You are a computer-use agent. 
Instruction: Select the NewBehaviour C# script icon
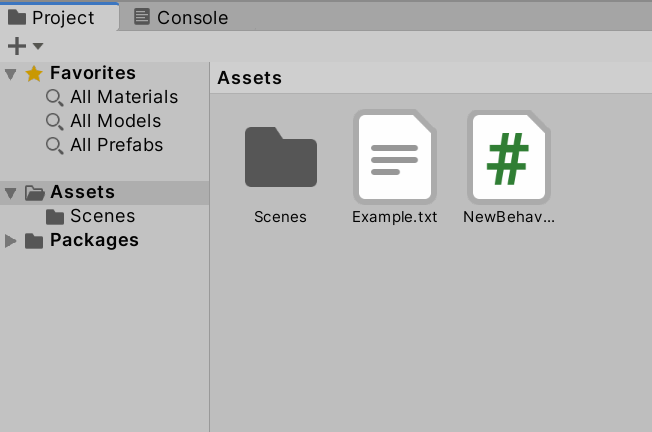[508, 157]
